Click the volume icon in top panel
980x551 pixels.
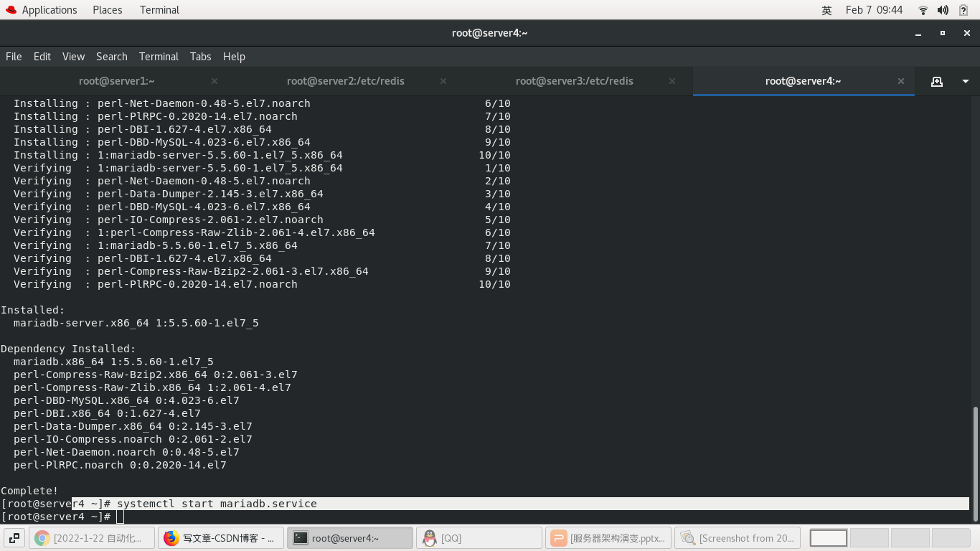click(943, 10)
